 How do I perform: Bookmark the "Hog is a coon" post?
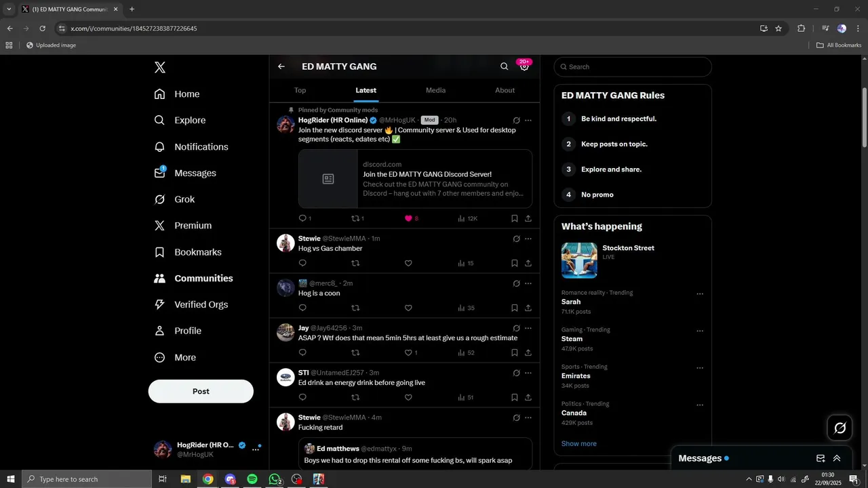point(515,308)
